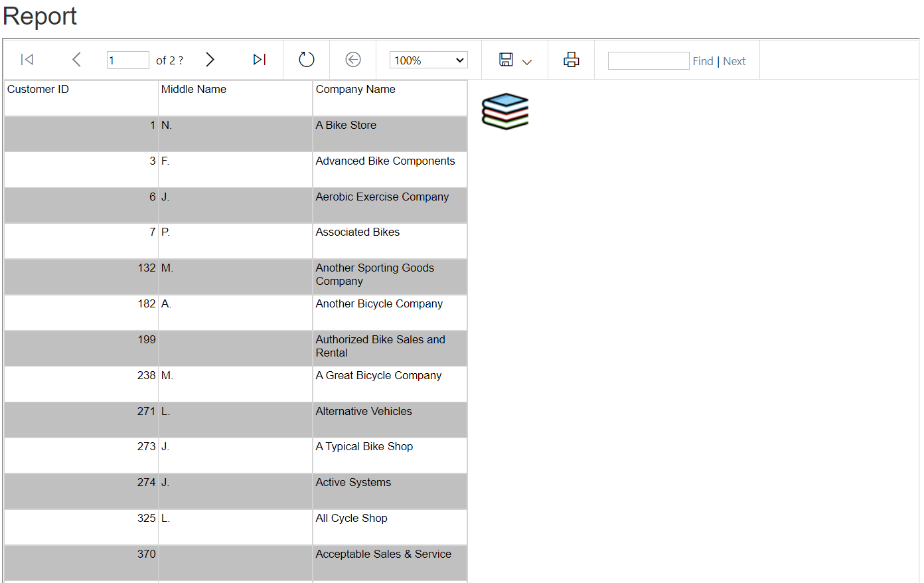
Task: Click the Middle Name column header
Action: pos(194,90)
